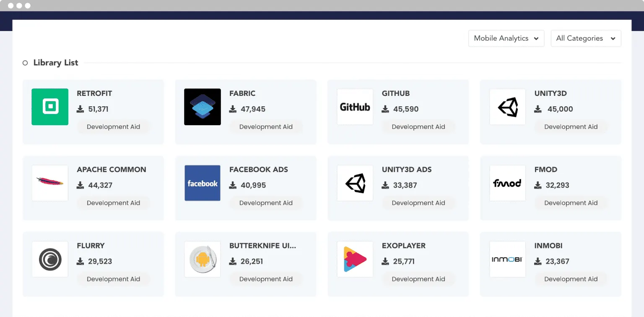Image resolution: width=644 pixels, height=317 pixels.
Task: Click the 45,000 download count
Action: pyautogui.click(x=560, y=109)
